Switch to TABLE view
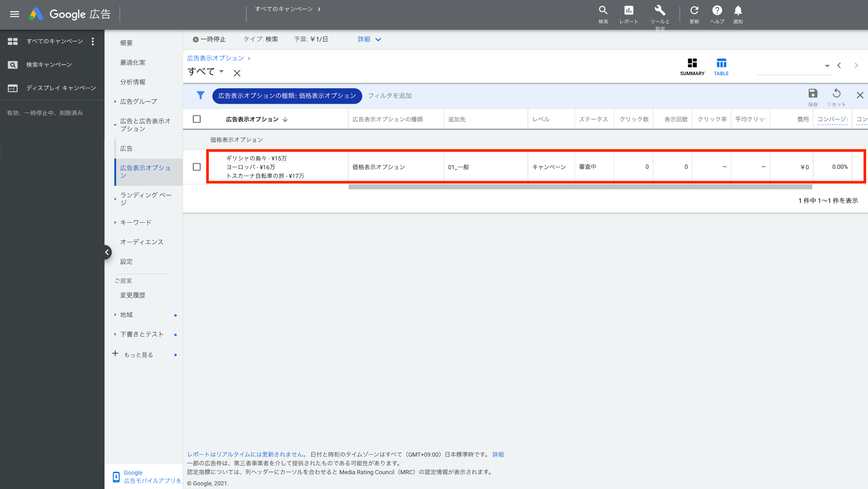 (721, 67)
